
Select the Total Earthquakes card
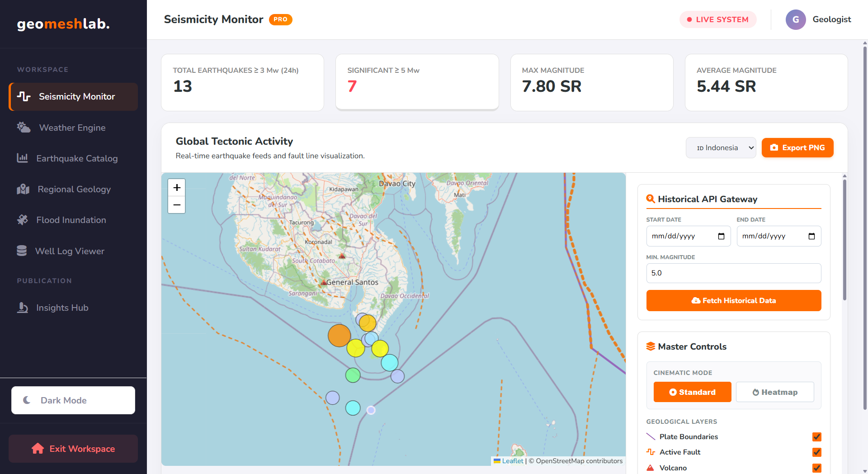pyautogui.click(x=242, y=82)
